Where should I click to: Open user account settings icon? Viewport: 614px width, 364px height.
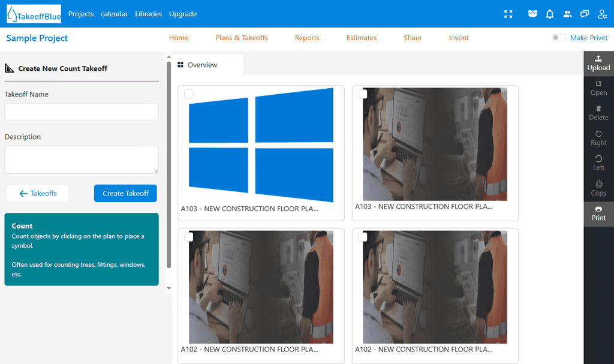pos(602,14)
